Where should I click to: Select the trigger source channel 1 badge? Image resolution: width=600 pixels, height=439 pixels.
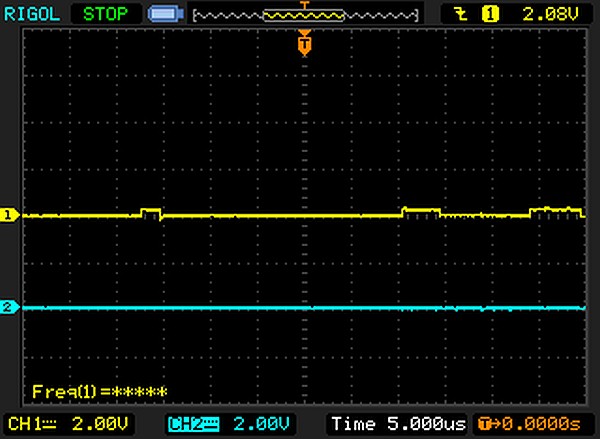click(x=490, y=14)
